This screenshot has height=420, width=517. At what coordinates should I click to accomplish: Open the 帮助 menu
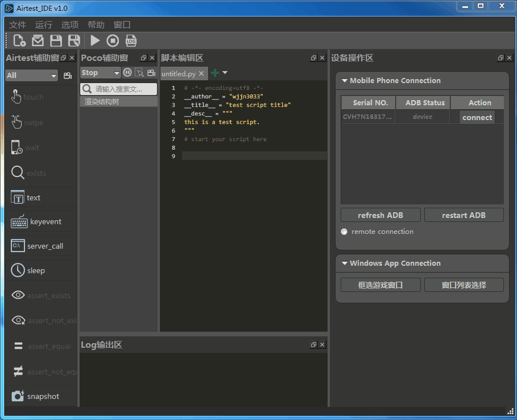point(96,24)
